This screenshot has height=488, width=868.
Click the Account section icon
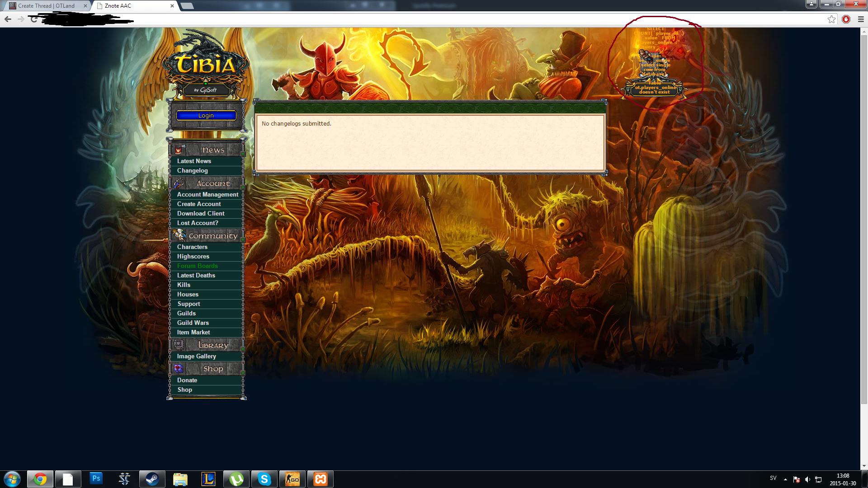click(x=179, y=183)
